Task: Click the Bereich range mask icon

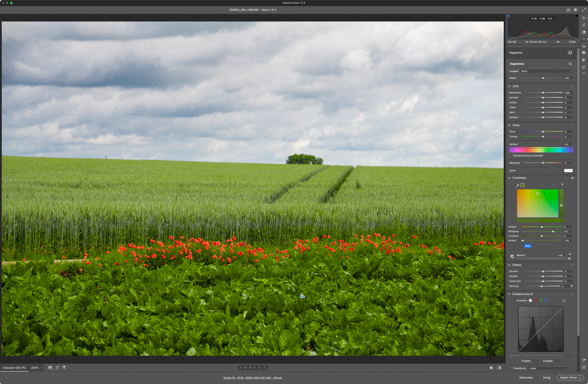Action: click(512, 256)
